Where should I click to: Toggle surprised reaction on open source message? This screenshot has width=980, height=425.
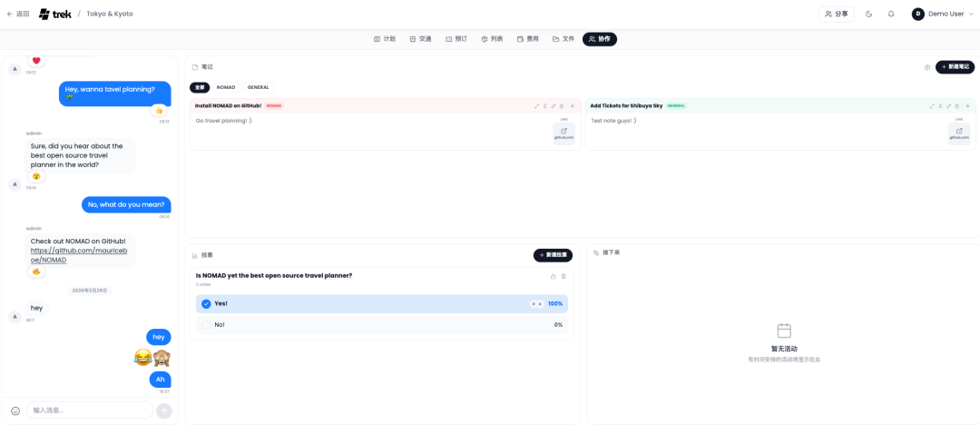[35, 176]
